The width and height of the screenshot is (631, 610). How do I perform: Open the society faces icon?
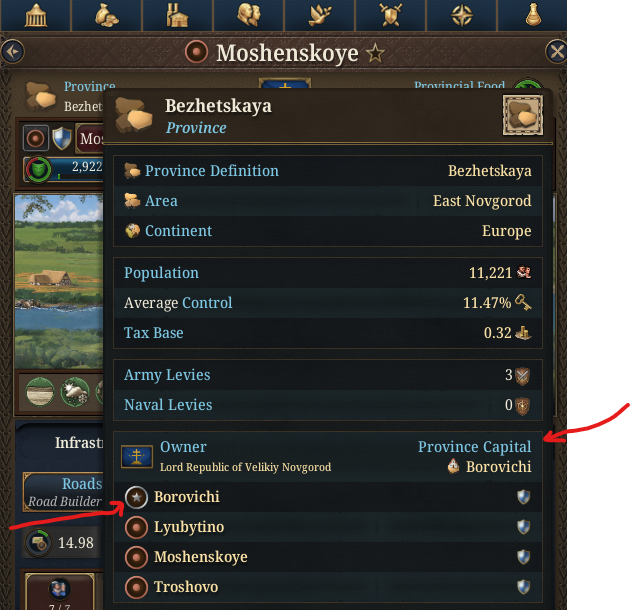[x=248, y=15]
